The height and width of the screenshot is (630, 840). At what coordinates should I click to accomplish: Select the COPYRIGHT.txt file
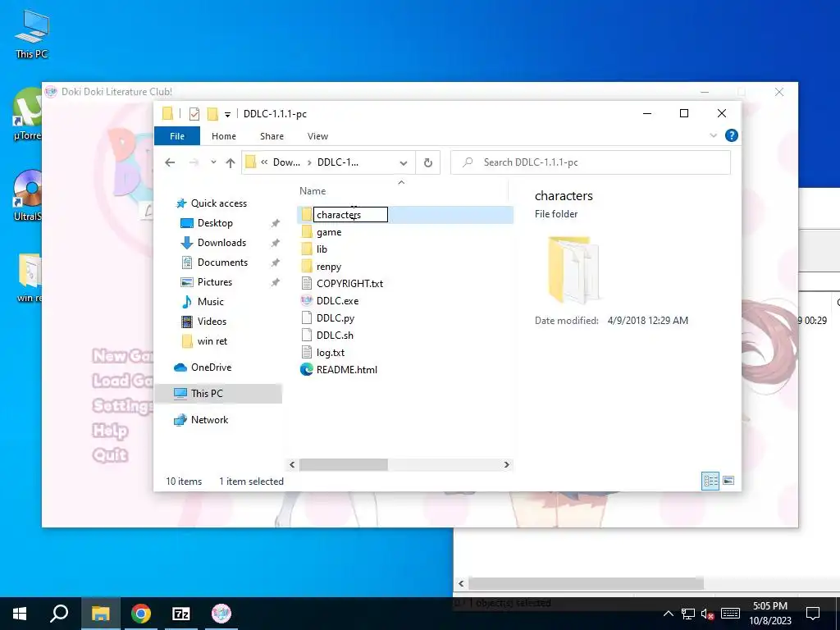(349, 284)
